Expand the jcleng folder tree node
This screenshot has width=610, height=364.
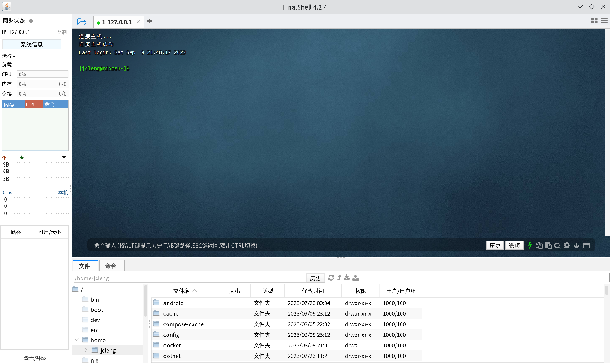click(86, 350)
